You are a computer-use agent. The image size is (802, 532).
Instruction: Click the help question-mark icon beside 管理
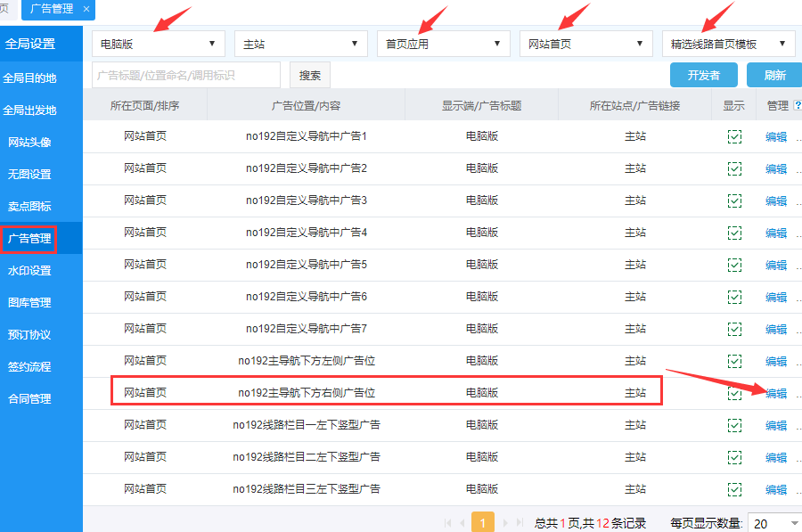[x=797, y=106]
